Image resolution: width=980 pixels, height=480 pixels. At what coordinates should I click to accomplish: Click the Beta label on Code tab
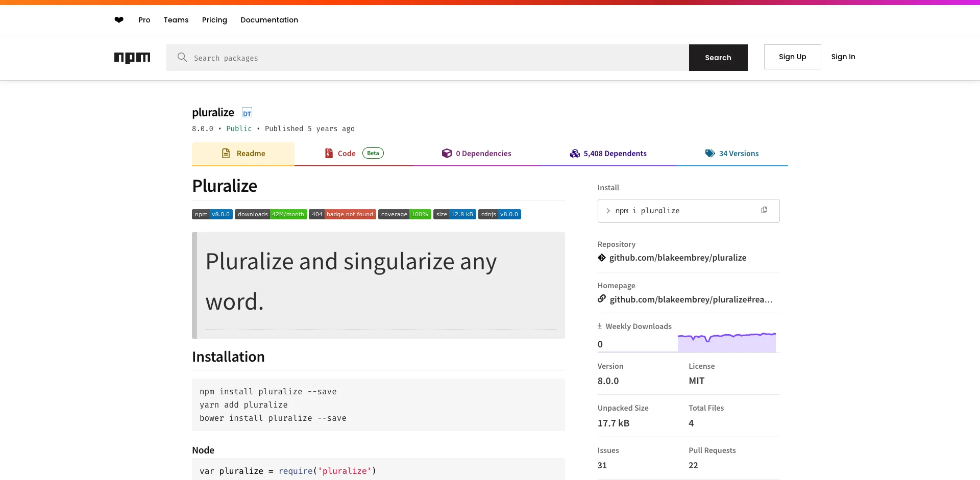(x=373, y=153)
